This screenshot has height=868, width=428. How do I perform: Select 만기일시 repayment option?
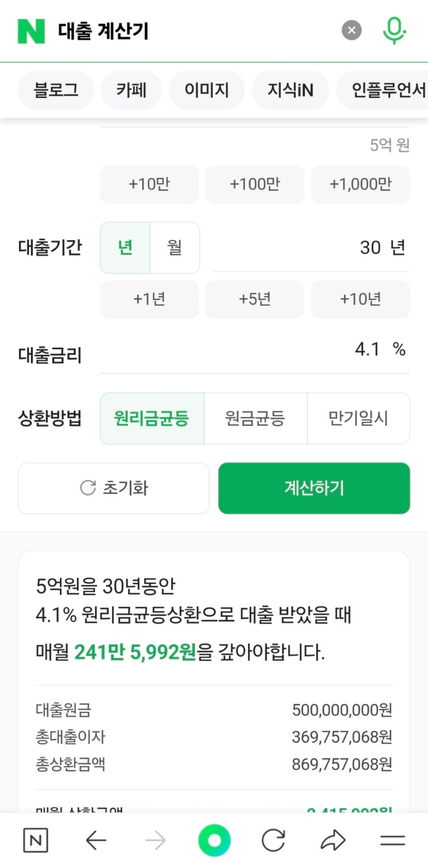[358, 419]
